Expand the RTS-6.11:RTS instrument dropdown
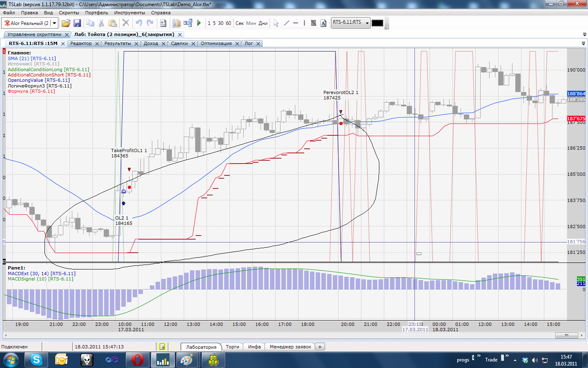This screenshot has height=368, width=588. click(x=367, y=23)
